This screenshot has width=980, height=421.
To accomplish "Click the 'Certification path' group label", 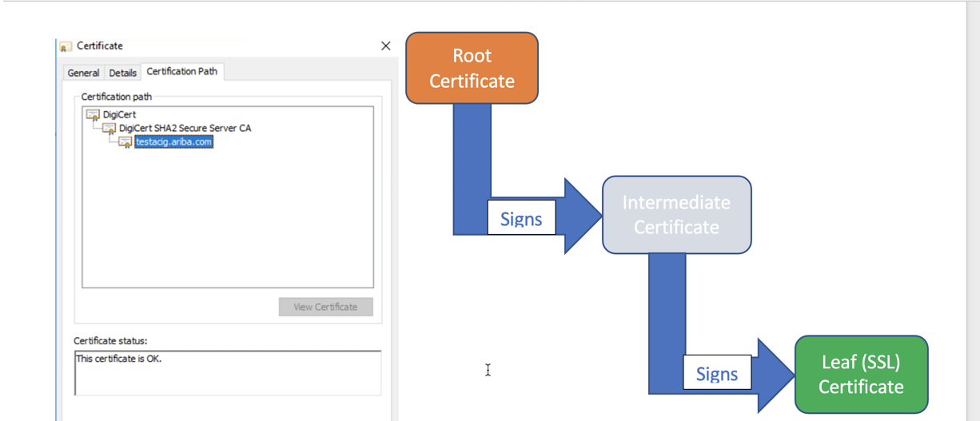I will [x=117, y=97].
